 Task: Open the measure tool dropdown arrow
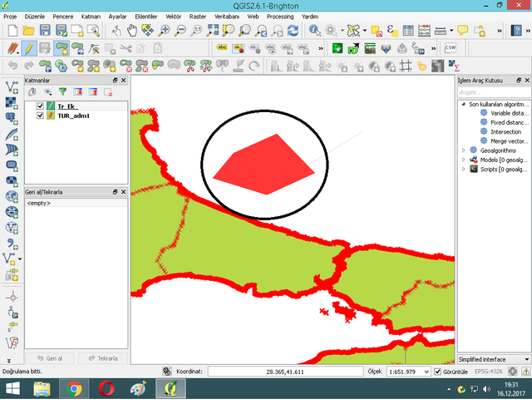[451, 31]
